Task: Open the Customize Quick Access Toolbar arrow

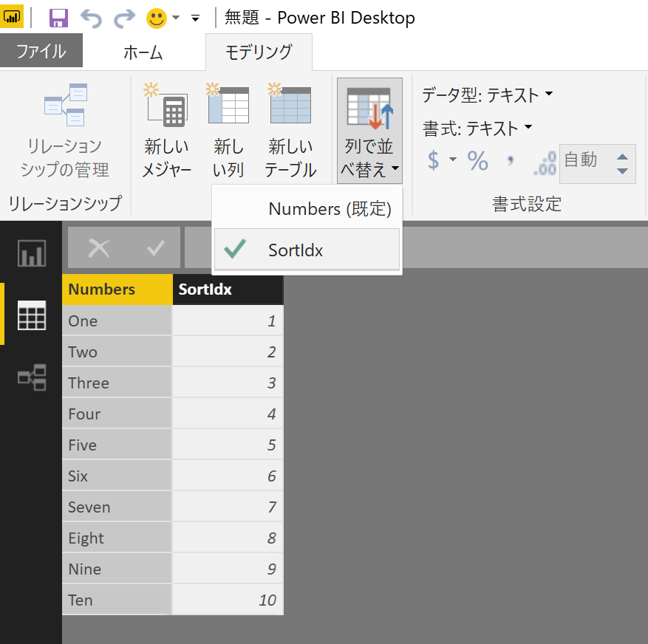Action: click(x=196, y=18)
